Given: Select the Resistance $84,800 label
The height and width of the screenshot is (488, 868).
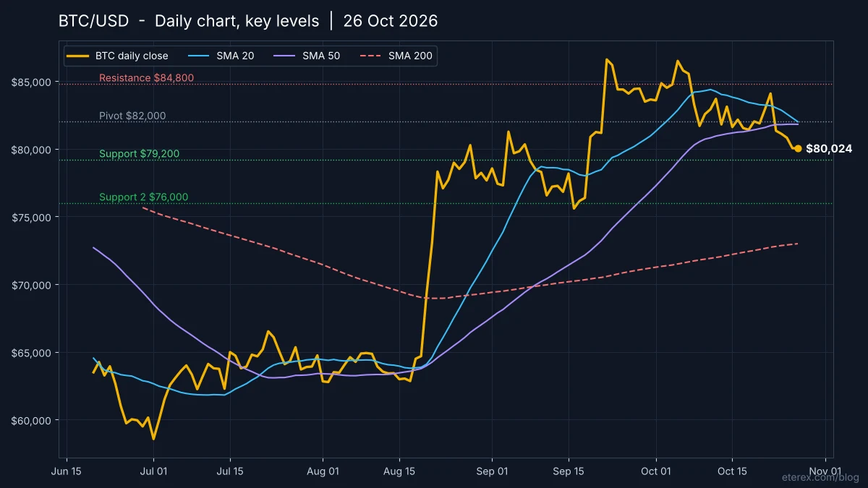Looking at the screenshot, I should (x=146, y=78).
